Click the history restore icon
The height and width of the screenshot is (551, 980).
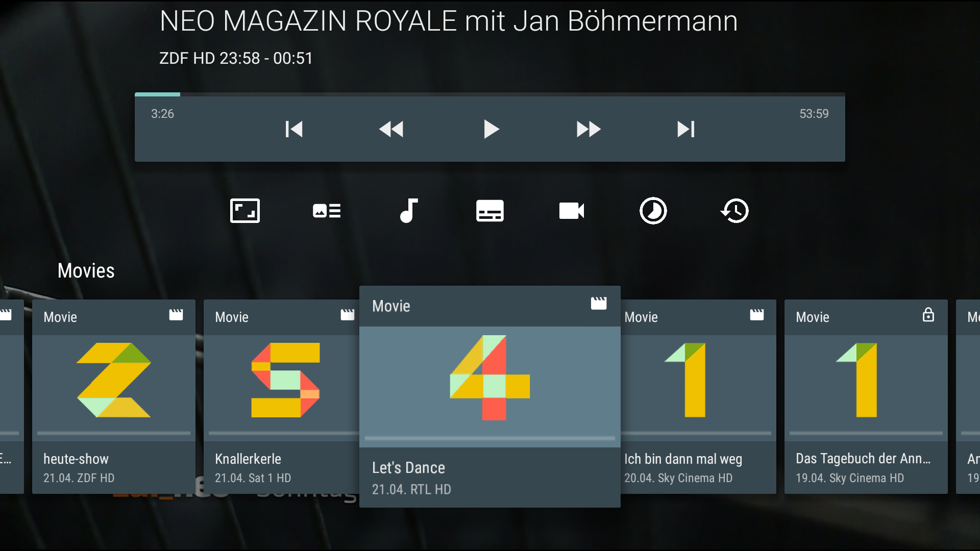(735, 211)
